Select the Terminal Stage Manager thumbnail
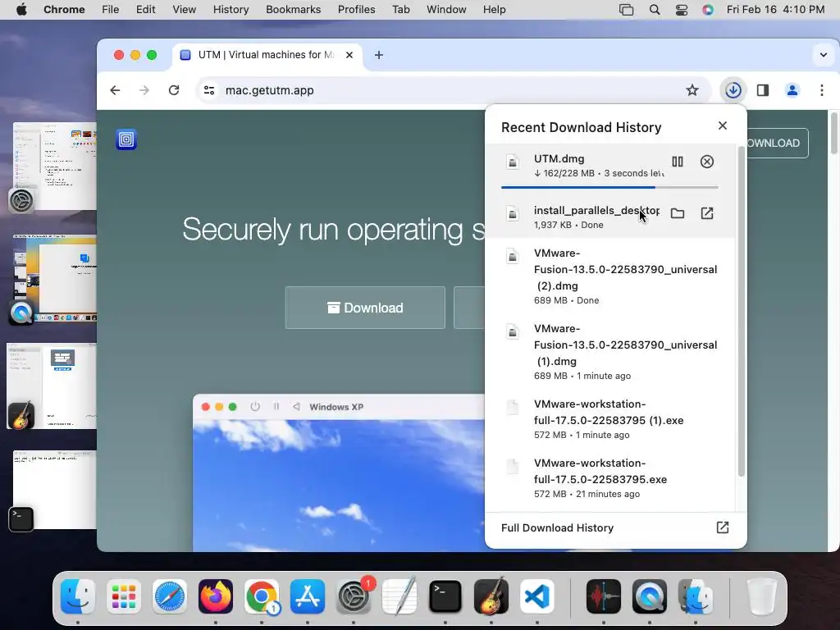 55,490
